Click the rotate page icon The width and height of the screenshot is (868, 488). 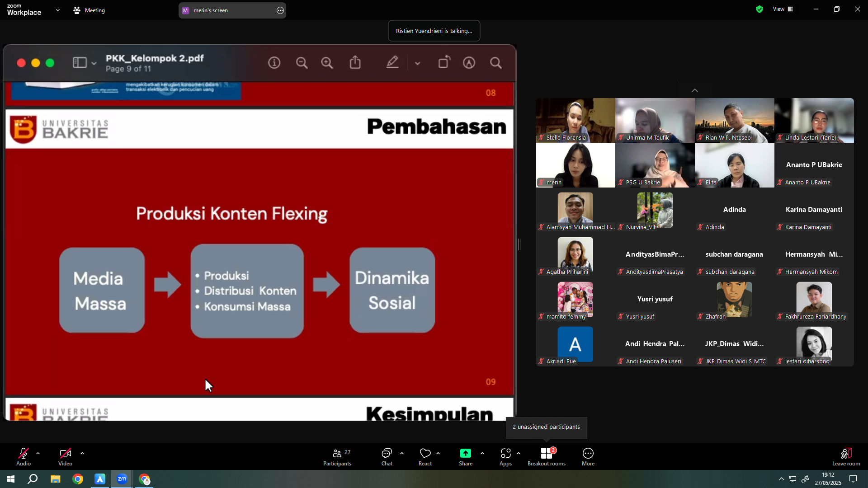[x=444, y=62]
